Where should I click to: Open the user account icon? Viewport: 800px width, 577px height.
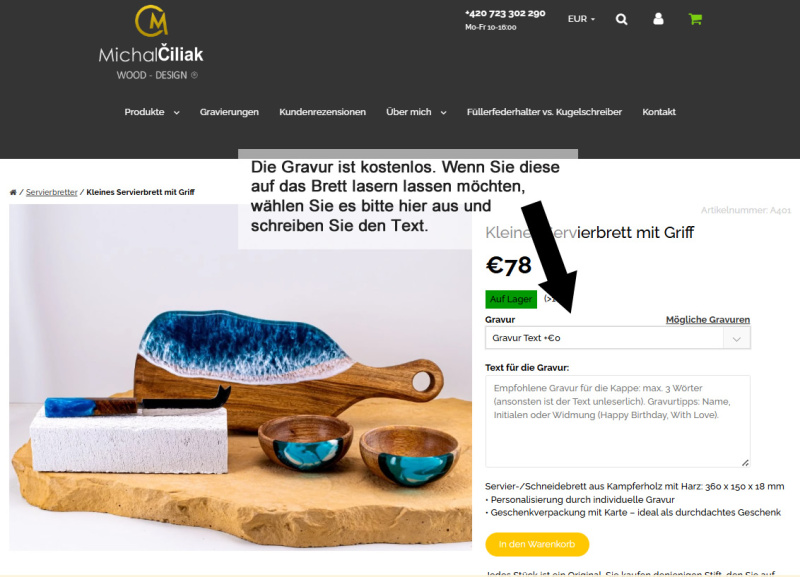tap(658, 19)
